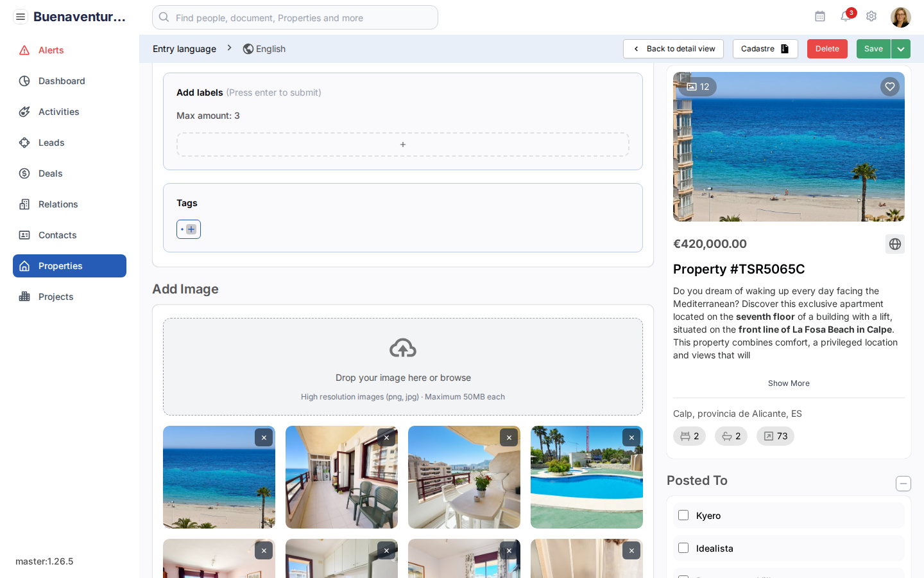
Task: Open the calendar icon in header
Action: pyautogui.click(x=820, y=17)
